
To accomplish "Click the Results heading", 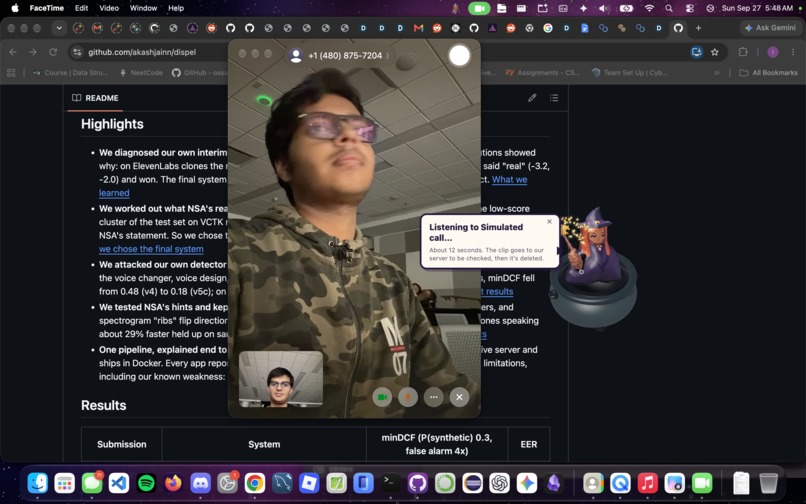I will tap(104, 405).
